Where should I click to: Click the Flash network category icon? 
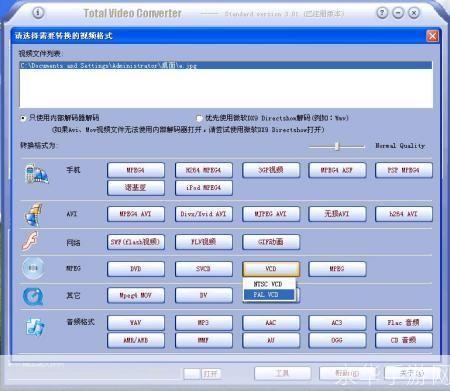click(x=31, y=241)
